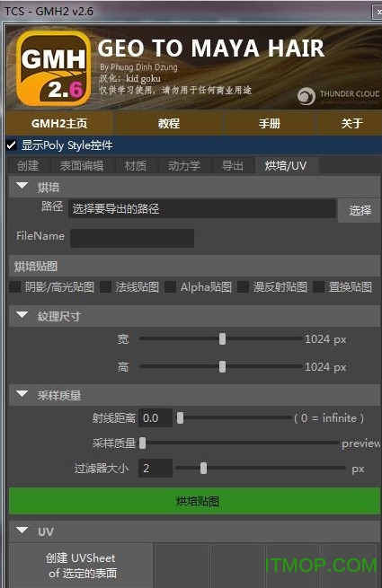Image resolution: width=382 pixels, height=588 pixels.
Task: Click the green 烘培贴图 bake button
Action: tap(194, 501)
